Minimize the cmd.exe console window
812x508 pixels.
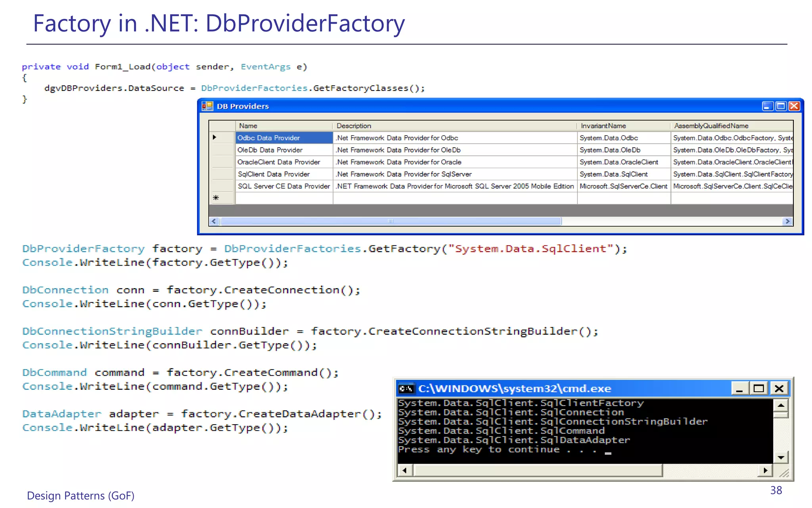pos(739,389)
